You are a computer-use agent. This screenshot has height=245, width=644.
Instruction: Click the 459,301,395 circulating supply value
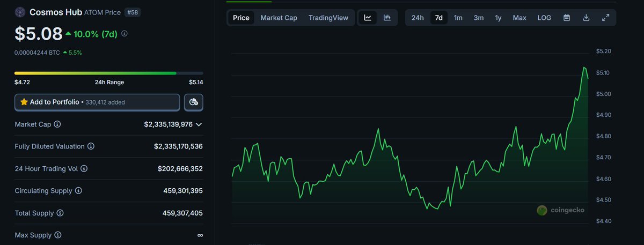pyautogui.click(x=183, y=191)
